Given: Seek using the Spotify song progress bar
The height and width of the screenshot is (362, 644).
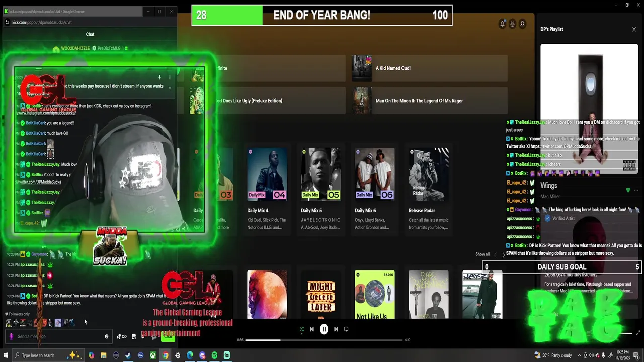Looking at the screenshot, I should [x=324, y=340].
